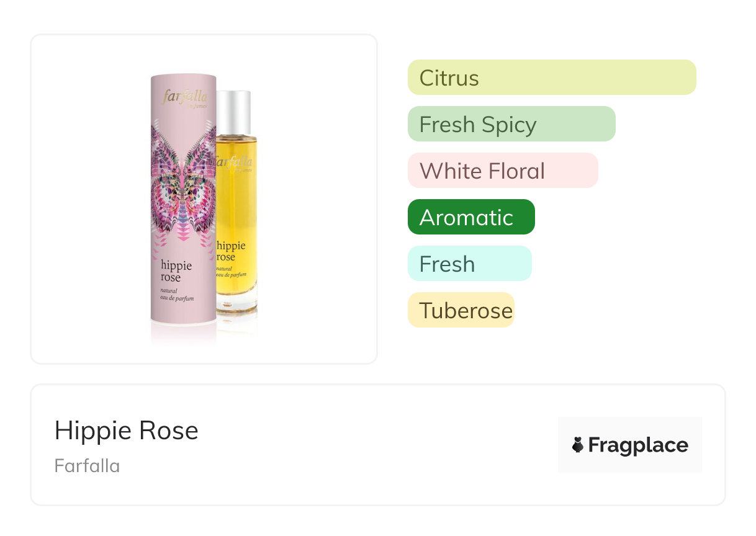Click the Fragplace wordmark text

click(x=638, y=445)
